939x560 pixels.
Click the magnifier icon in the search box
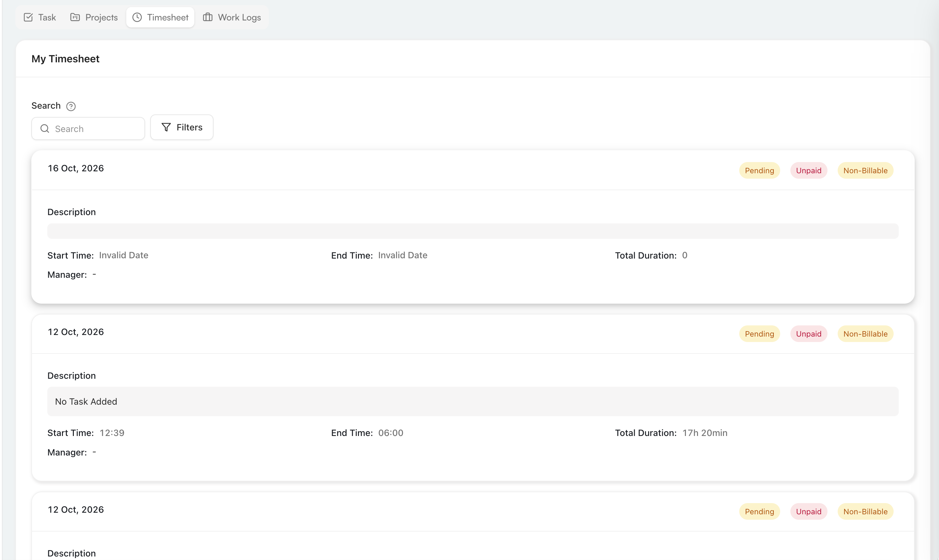[45, 129]
